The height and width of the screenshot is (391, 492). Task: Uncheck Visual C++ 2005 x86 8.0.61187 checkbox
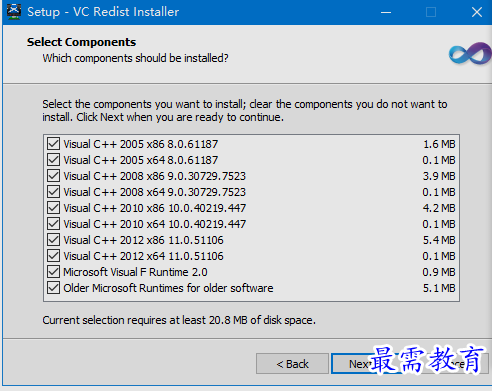tap(53, 144)
